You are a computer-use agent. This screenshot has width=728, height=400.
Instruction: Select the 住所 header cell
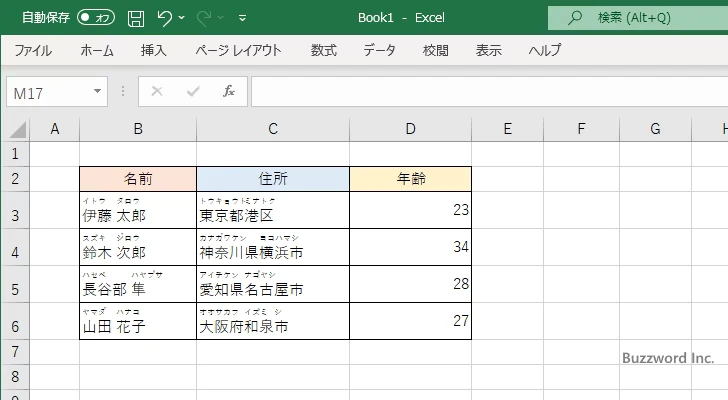273,179
